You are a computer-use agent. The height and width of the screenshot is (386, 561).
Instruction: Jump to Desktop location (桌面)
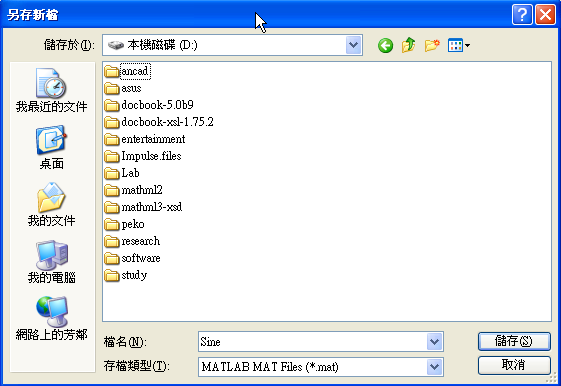click(x=51, y=147)
